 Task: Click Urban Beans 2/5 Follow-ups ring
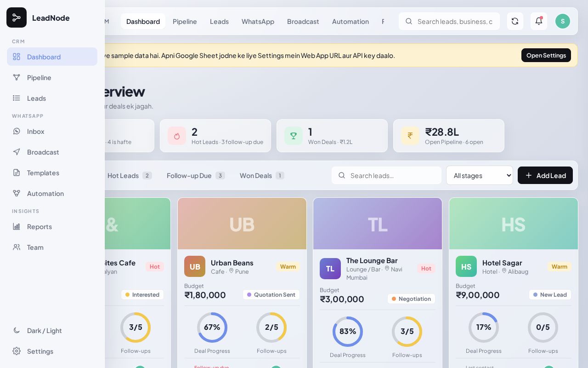click(x=271, y=328)
